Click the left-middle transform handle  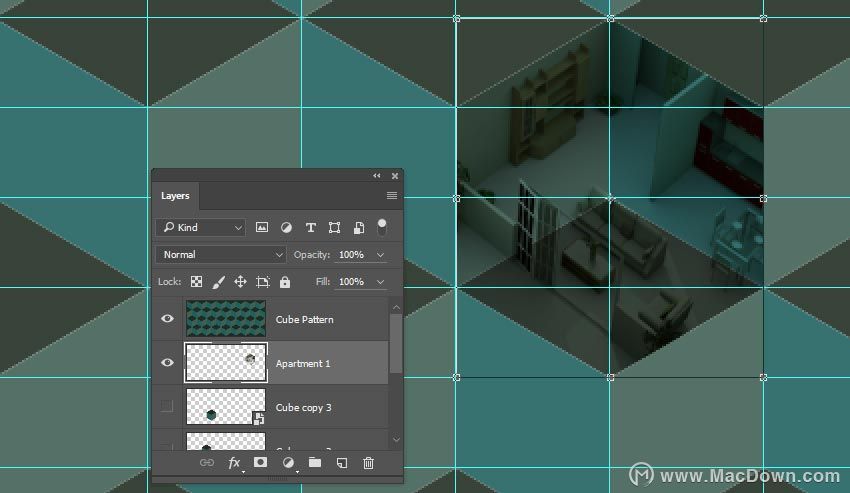point(456,199)
